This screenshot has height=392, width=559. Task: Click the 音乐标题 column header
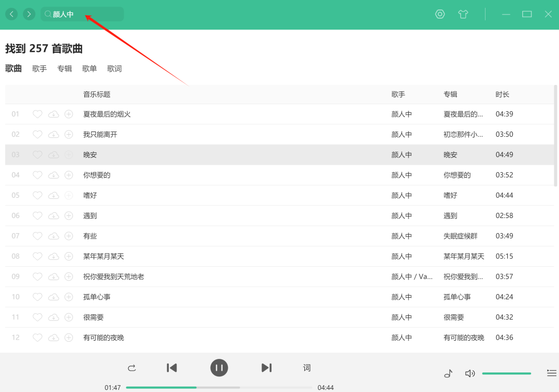click(97, 94)
